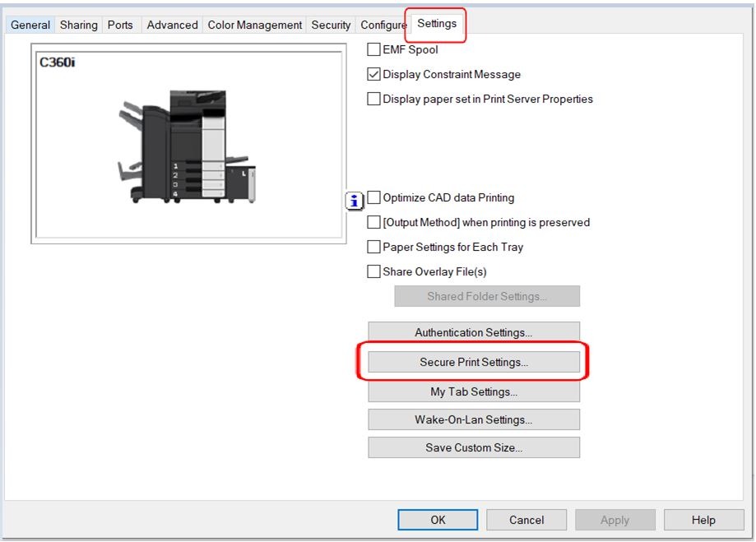Tick Optimize CAD data Printing checkbox
The image size is (756, 542).
tap(374, 197)
